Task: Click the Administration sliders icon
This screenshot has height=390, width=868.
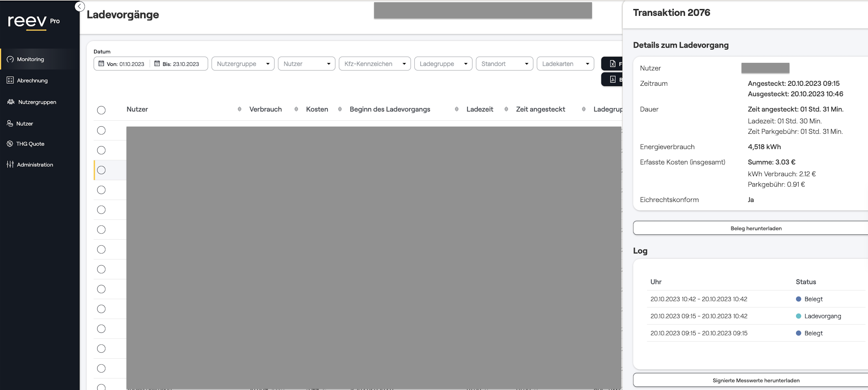Action: (10, 164)
